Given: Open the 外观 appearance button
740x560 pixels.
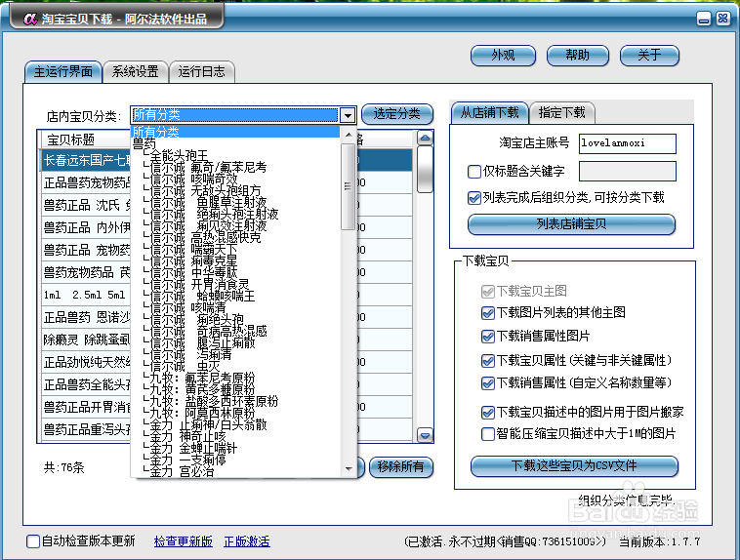Looking at the screenshot, I should [x=503, y=56].
